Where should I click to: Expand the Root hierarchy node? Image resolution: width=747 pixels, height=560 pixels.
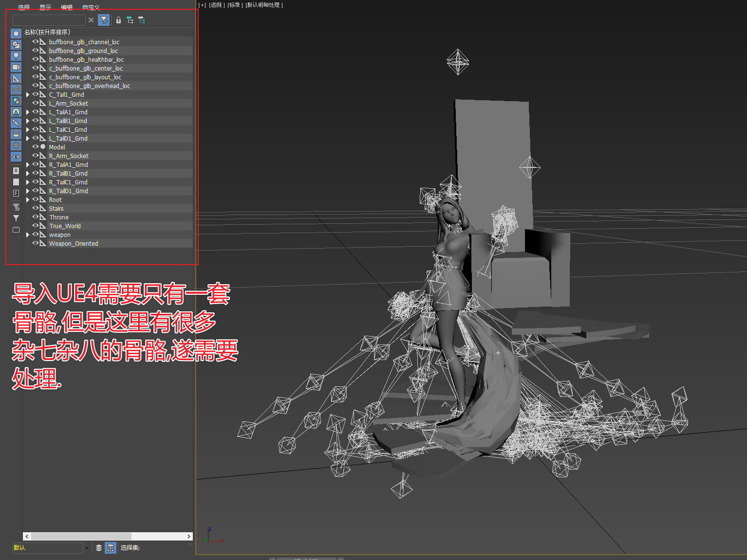point(28,199)
